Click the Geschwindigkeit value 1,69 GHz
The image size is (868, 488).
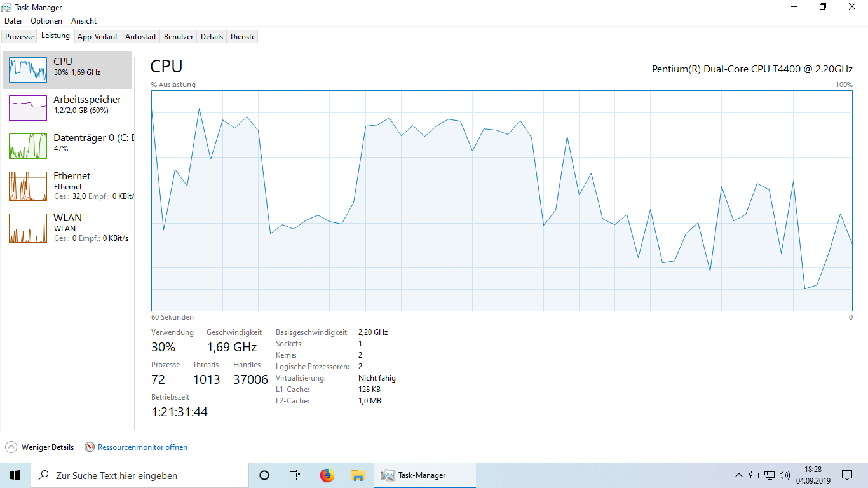coord(232,347)
